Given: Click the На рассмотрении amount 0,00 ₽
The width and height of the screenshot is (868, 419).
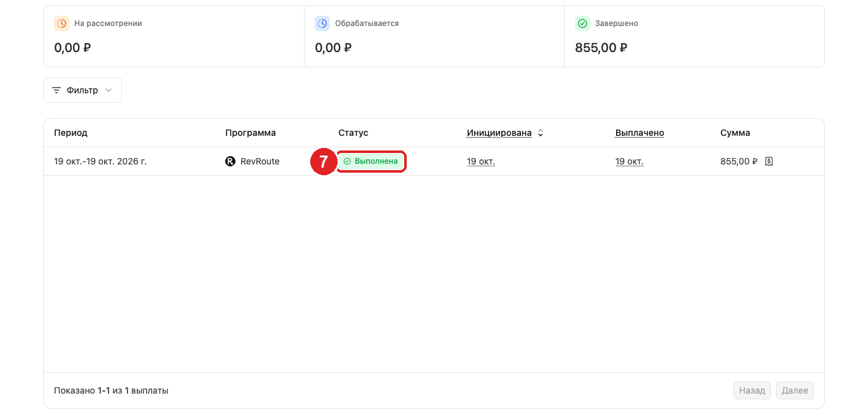Looking at the screenshot, I should click(x=72, y=48).
